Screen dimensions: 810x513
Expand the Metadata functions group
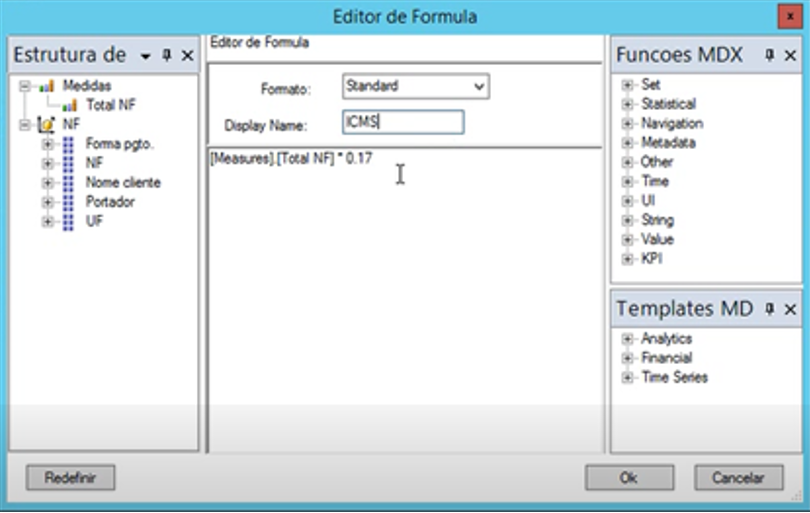coord(627,143)
